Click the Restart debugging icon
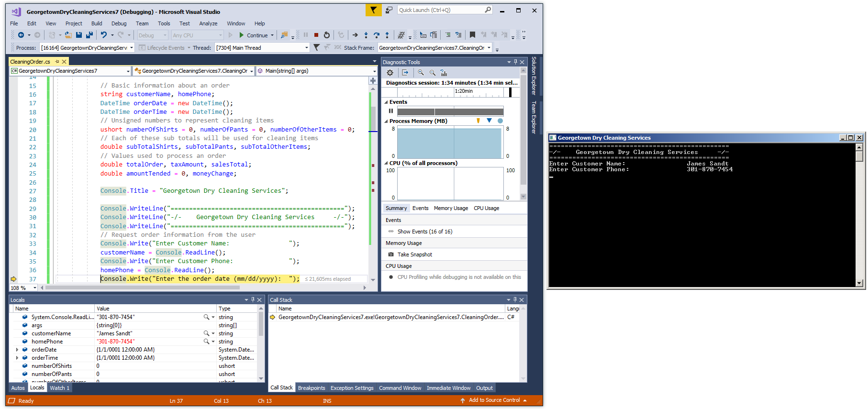This screenshot has width=868, height=409. (x=327, y=35)
